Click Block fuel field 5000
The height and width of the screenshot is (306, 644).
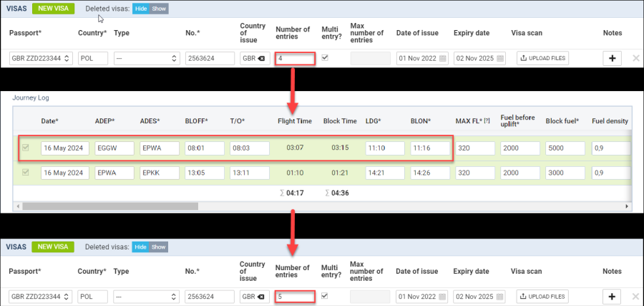(565, 148)
